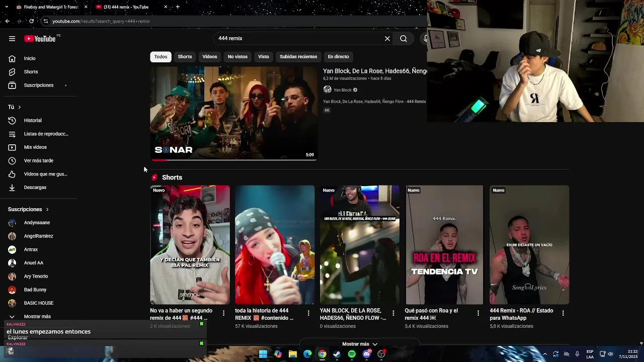This screenshot has height=362, width=644.
Task: Close the 444 remix YouTube tab
Action: [166, 7]
